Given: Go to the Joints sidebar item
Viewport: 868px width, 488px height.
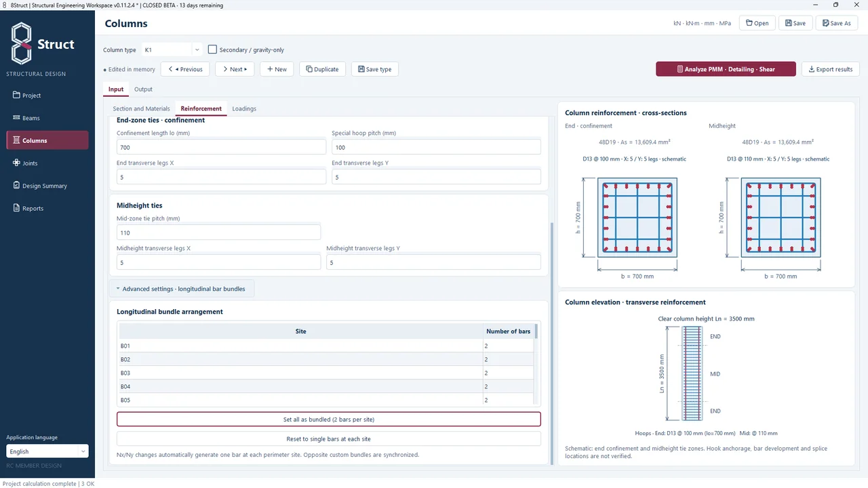Looking at the screenshot, I should tap(47, 163).
